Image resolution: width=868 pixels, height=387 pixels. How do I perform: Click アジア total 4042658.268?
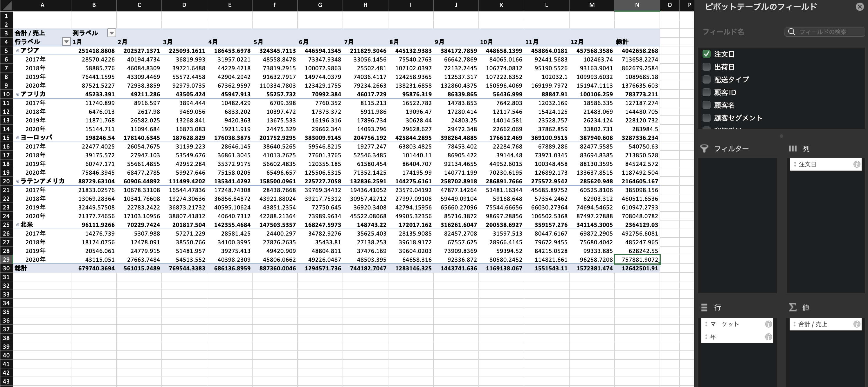coord(637,51)
